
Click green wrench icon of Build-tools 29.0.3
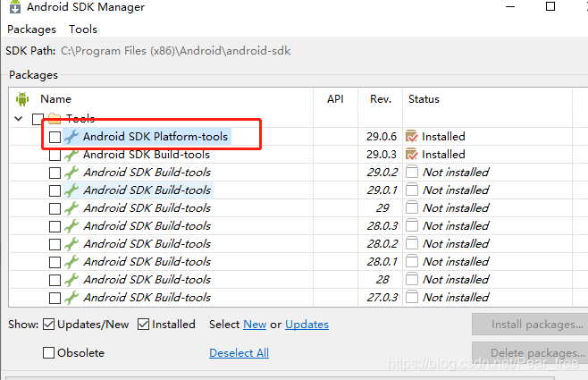coord(71,155)
